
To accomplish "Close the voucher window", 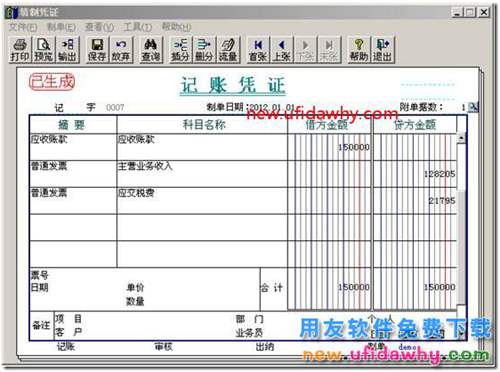I will 484,12.
